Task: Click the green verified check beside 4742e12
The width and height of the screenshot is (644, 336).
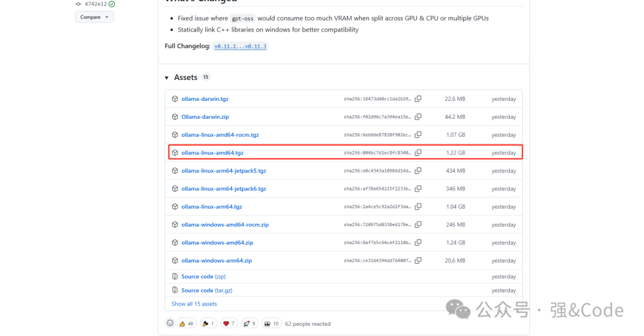Action: (112, 4)
